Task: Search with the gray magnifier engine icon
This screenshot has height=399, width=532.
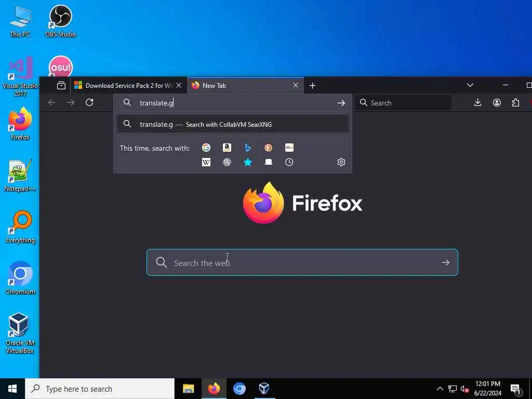Action: click(227, 162)
